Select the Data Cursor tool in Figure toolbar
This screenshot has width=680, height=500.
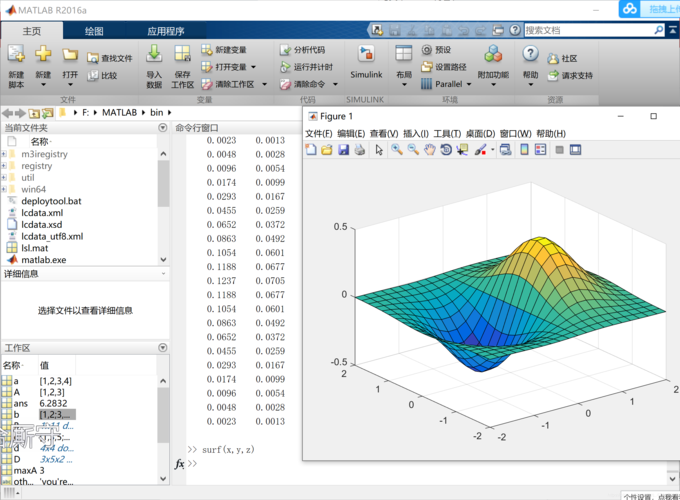(461, 150)
